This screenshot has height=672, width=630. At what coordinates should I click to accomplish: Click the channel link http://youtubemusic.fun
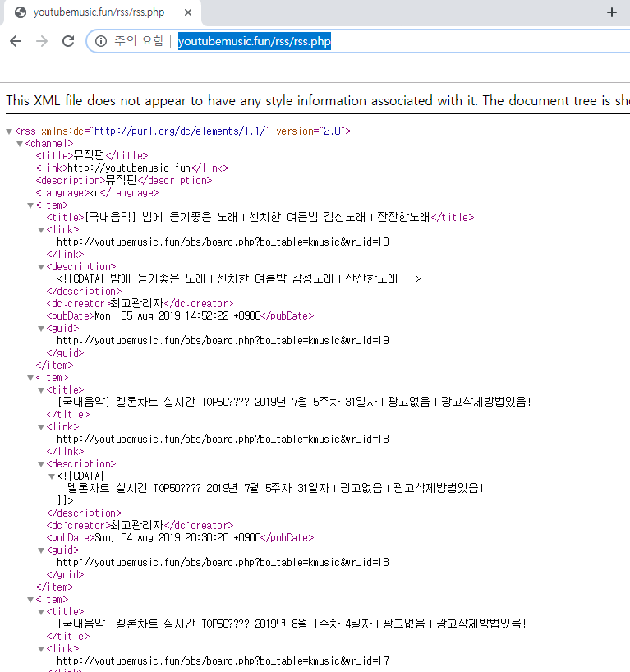[x=129, y=168]
